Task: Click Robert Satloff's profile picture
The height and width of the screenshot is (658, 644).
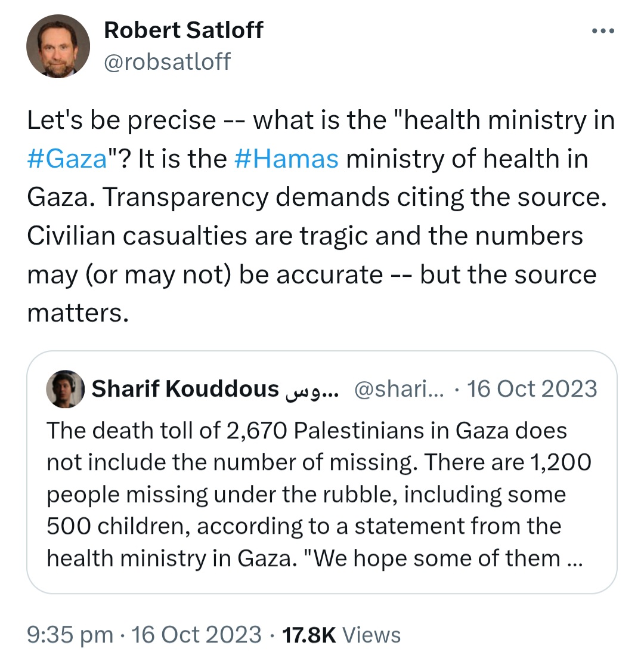Action: (58, 46)
